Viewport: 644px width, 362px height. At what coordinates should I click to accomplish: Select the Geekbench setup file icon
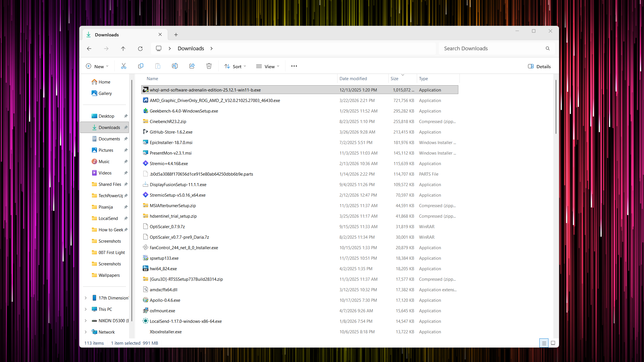click(x=145, y=111)
